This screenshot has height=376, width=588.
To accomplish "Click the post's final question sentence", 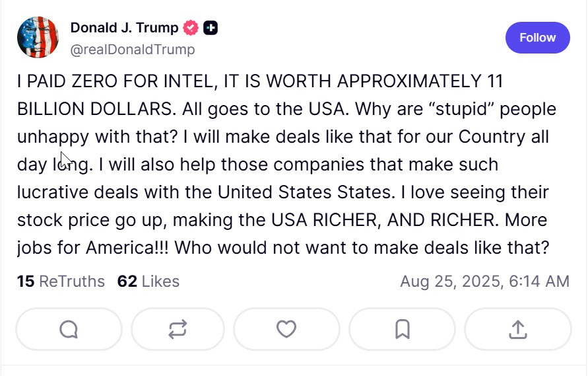I will [x=362, y=248].
